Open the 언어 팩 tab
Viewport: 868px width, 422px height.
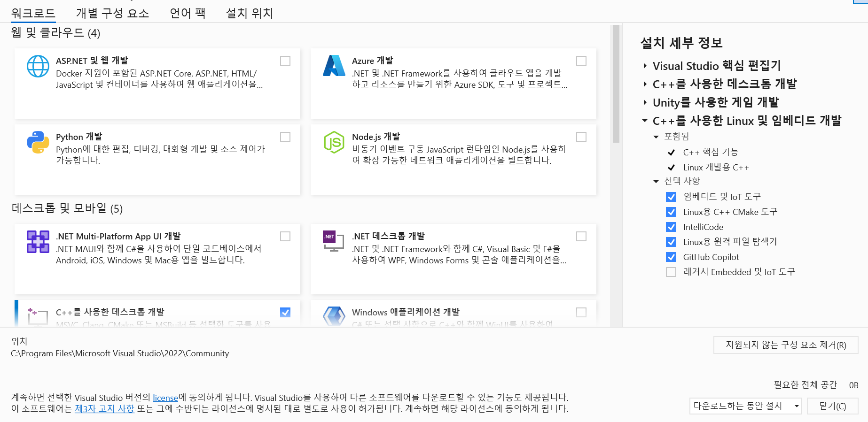188,13
